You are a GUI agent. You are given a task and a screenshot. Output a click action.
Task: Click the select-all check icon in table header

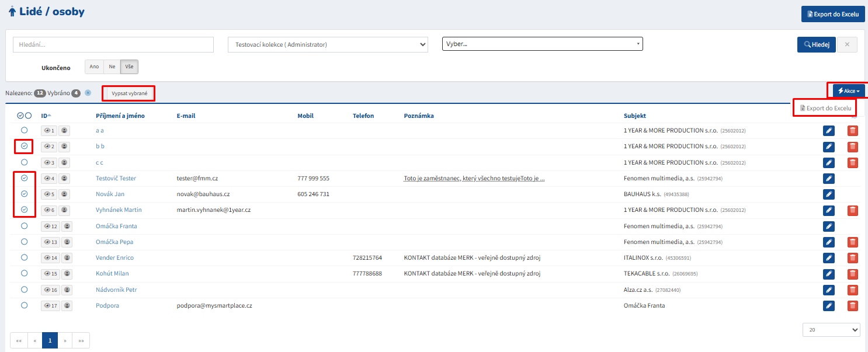click(x=20, y=116)
